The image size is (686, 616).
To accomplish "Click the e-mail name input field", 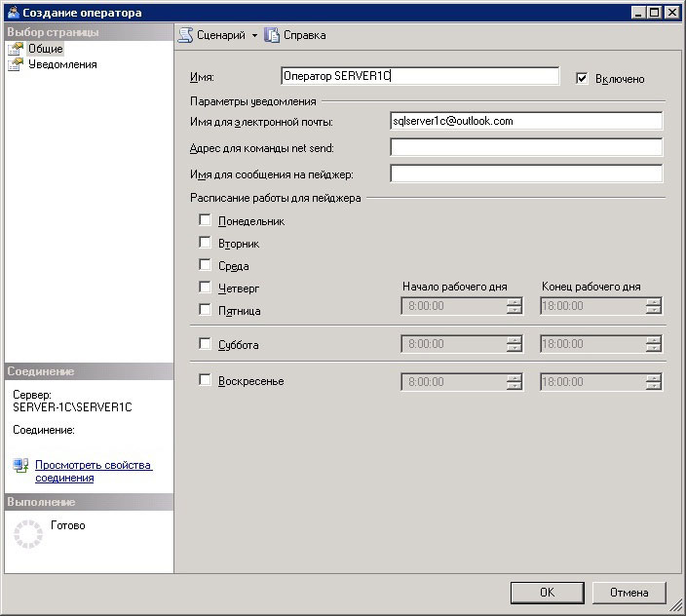I will 526,121.
